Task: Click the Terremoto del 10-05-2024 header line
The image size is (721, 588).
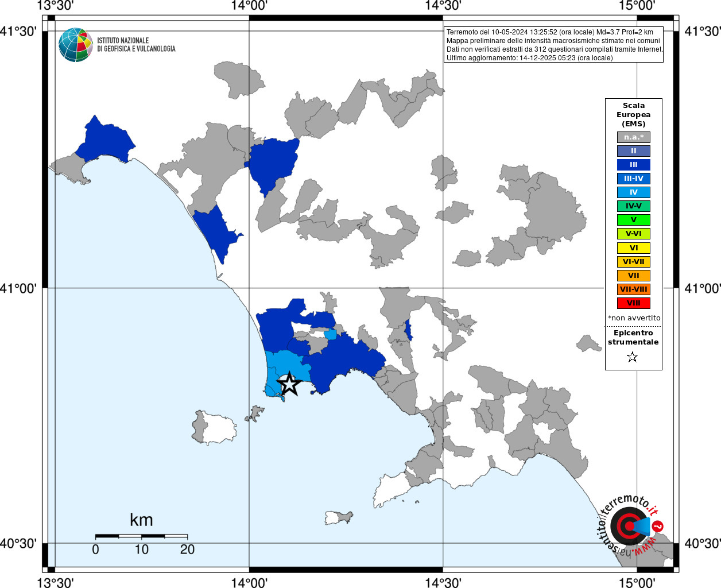Action: coord(550,32)
